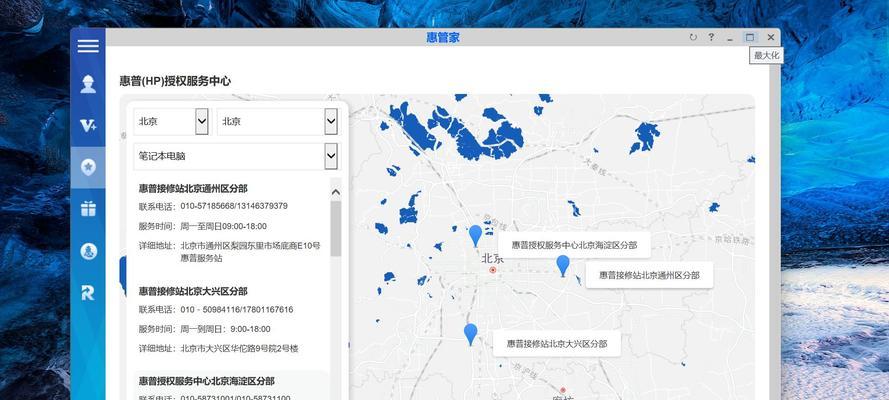Open the help question mark icon
The image size is (889, 400).
[711, 37]
